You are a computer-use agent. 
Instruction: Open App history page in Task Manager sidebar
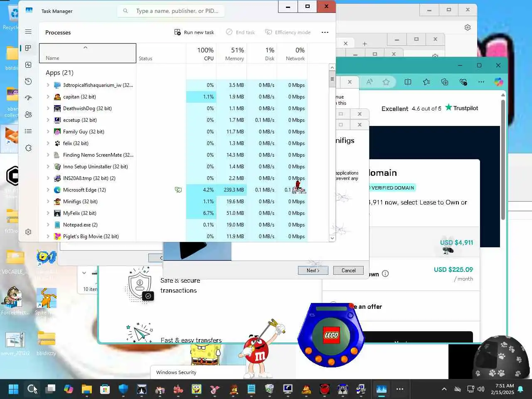(x=28, y=81)
